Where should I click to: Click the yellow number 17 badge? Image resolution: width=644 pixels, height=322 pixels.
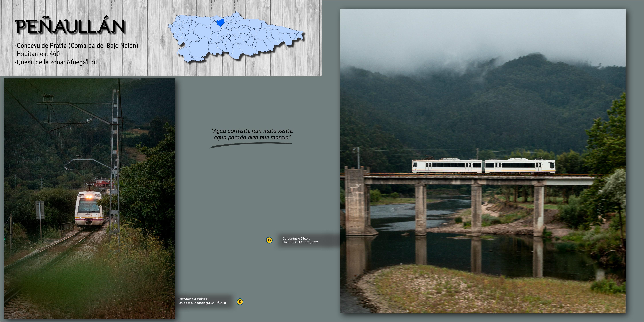(x=240, y=302)
